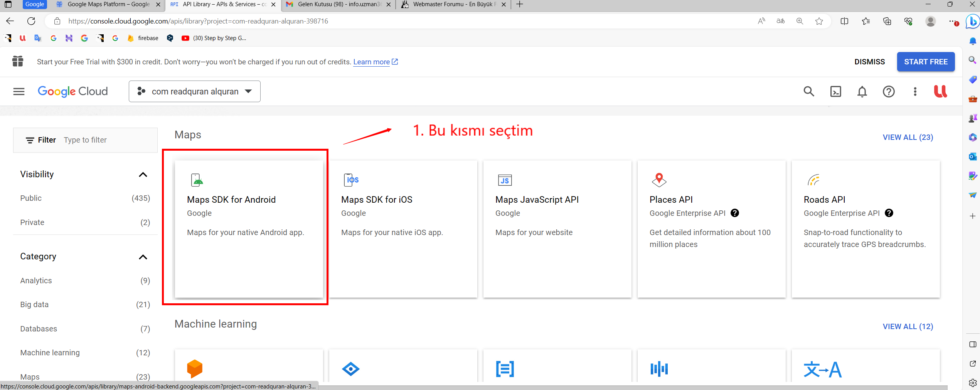Switch to the Gelen Kutusu (98) Gmail tab
The height and width of the screenshot is (390, 980).
[x=339, y=4]
